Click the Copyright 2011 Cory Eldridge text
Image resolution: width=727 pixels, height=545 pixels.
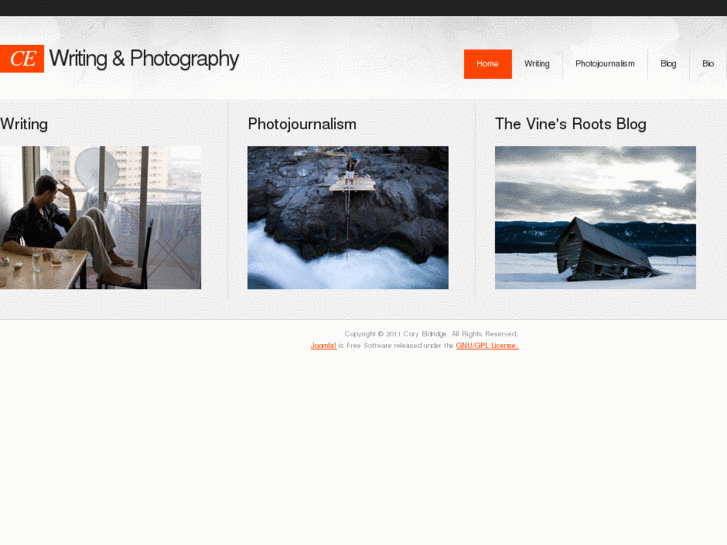coord(431,334)
